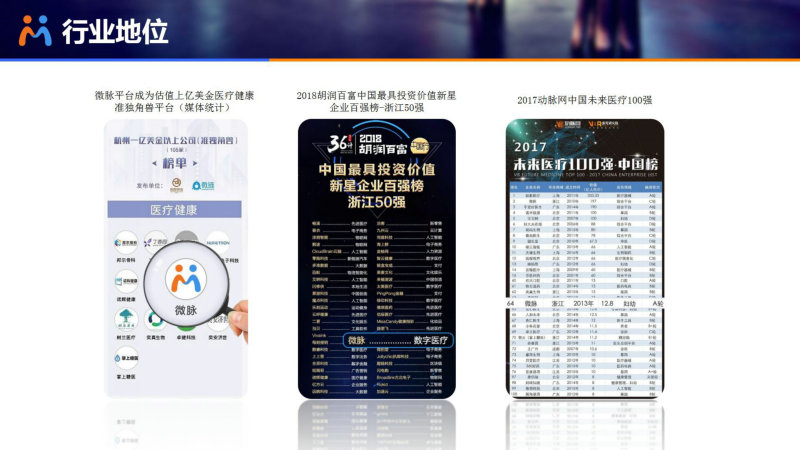This screenshot has width=800, height=450.
Task: Click the 榜单 heading in left card
Action: click(174, 163)
